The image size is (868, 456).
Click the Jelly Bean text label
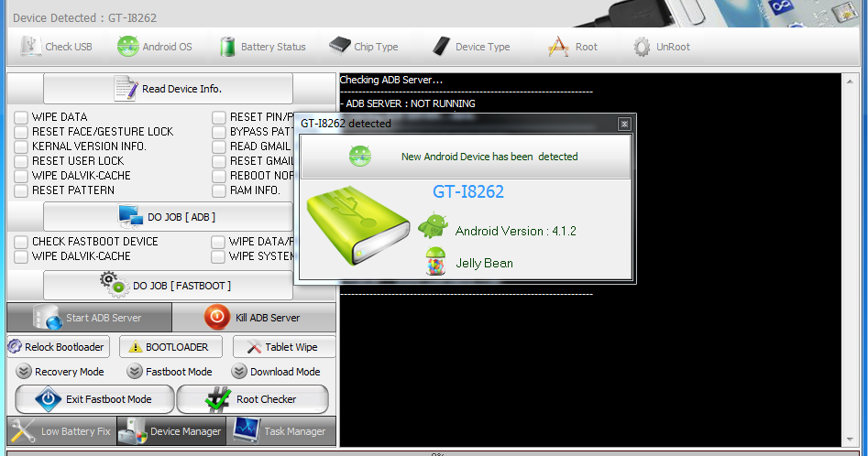pos(484,263)
